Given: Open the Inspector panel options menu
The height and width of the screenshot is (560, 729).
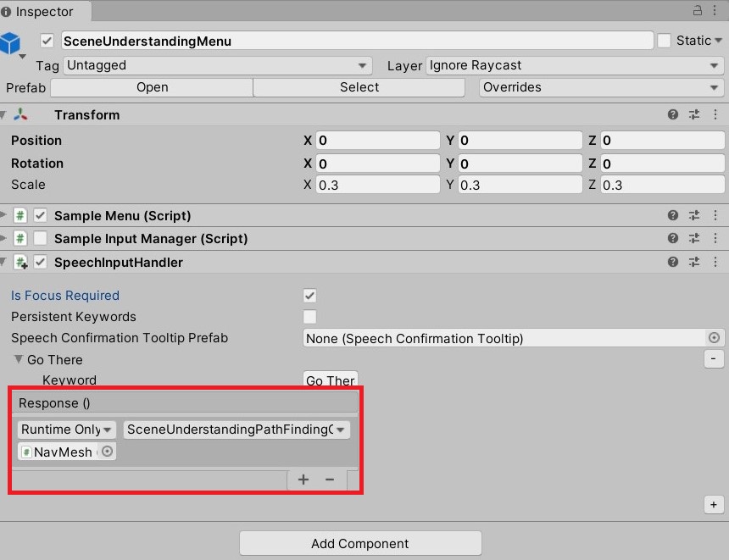Looking at the screenshot, I should (x=715, y=10).
